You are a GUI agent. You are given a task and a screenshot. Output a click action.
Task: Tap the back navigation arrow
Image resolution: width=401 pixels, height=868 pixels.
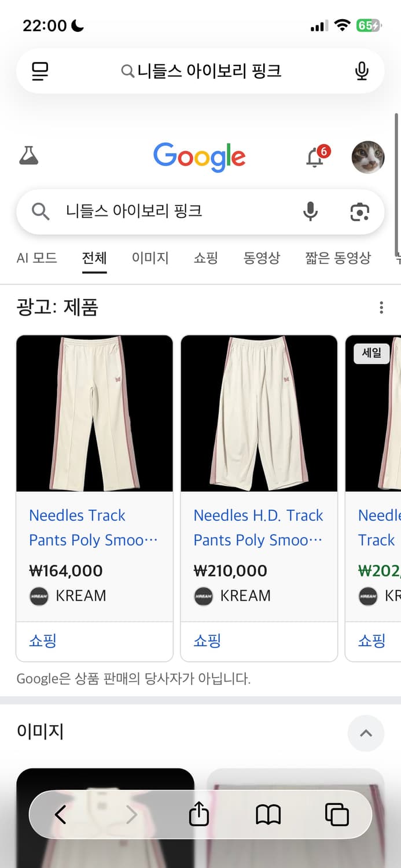pyautogui.click(x=60, y=814)
